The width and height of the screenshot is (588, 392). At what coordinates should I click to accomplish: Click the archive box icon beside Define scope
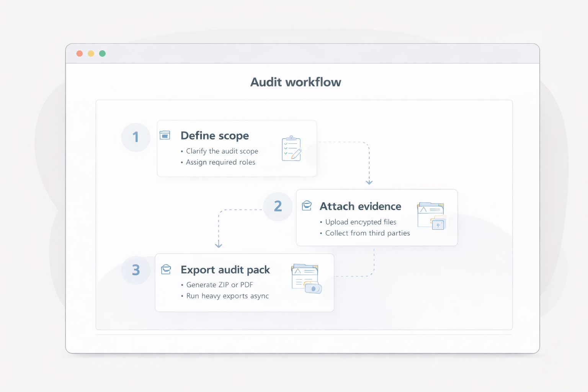tap(165, 135)
